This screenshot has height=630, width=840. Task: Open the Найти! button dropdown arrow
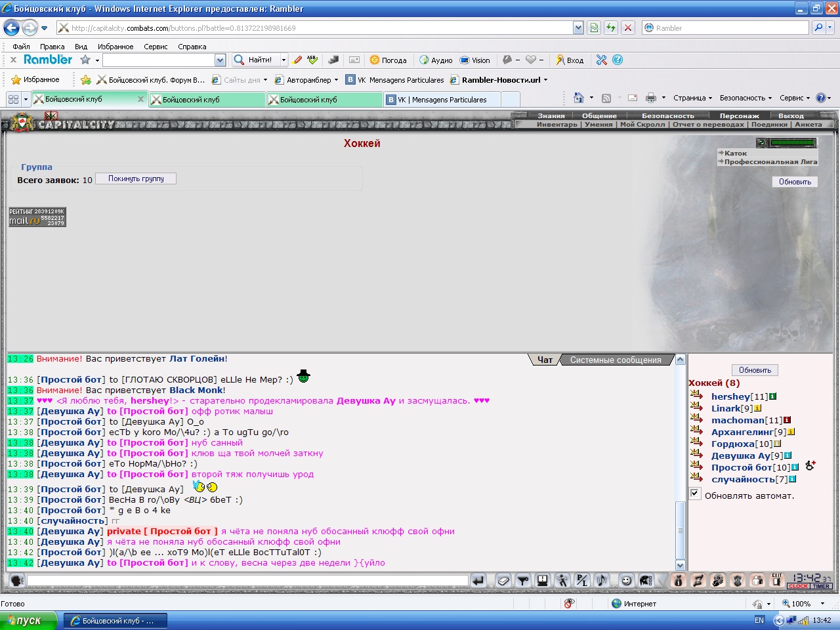(283, 60)
